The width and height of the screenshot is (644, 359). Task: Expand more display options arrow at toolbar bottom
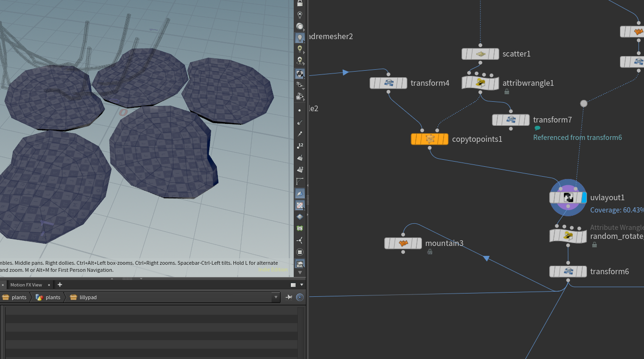coord(300,273)
